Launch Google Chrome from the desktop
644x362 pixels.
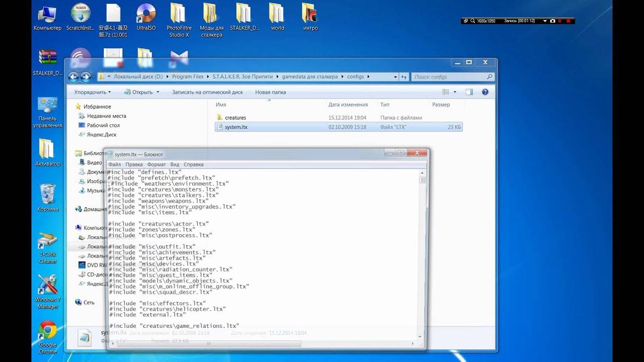tap(48, 338)
